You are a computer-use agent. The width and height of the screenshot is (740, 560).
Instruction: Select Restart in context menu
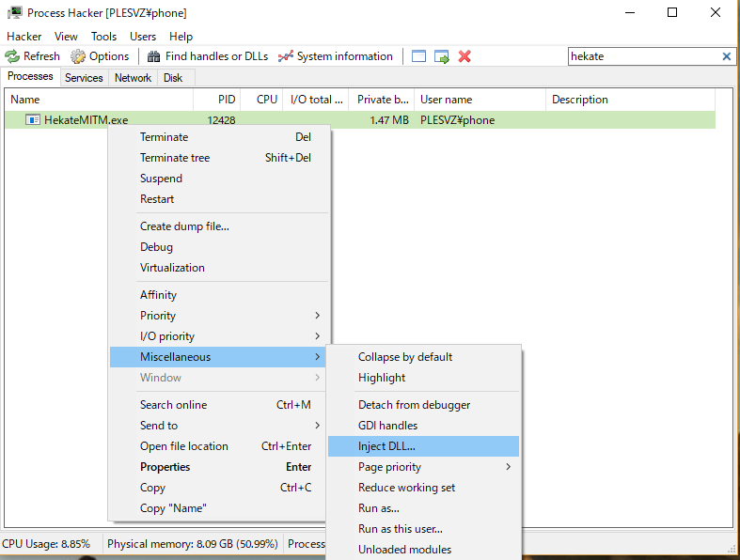click(x=219, y=199)
